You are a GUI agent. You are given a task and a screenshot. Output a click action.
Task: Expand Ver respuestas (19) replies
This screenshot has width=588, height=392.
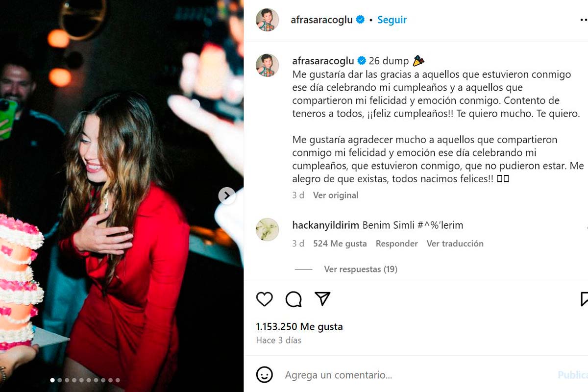[x=361, y=269]
